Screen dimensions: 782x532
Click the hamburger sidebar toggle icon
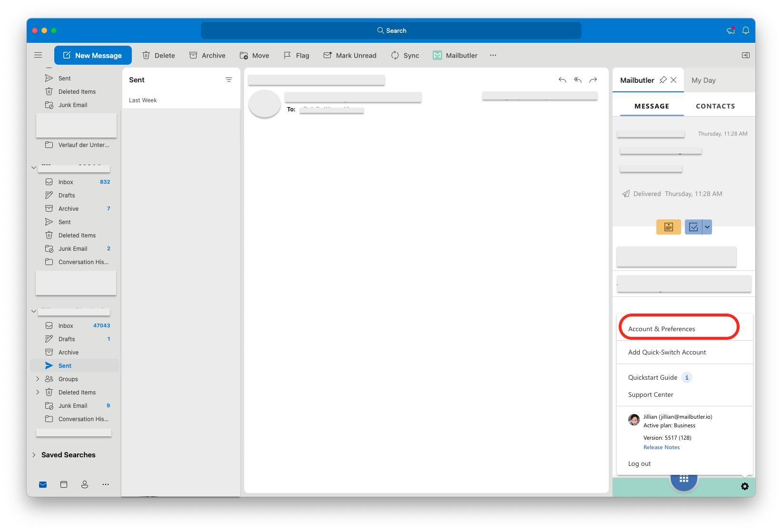[38, 55]
